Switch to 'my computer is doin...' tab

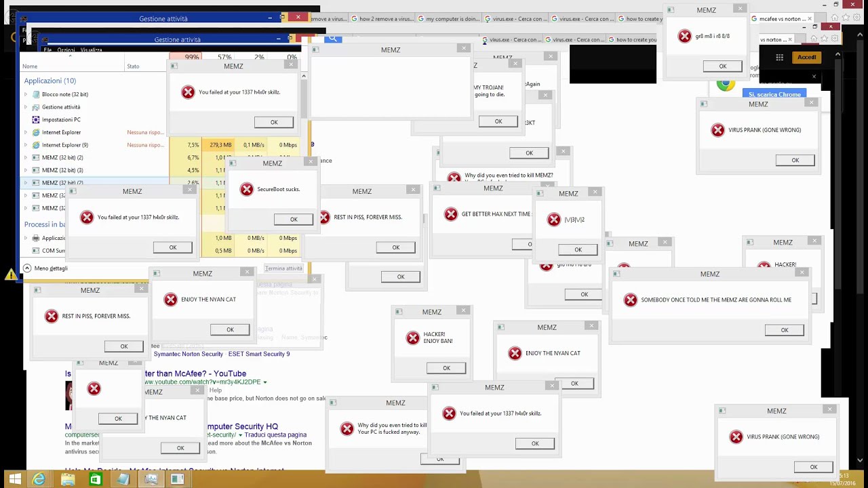(x=448, y=19)
